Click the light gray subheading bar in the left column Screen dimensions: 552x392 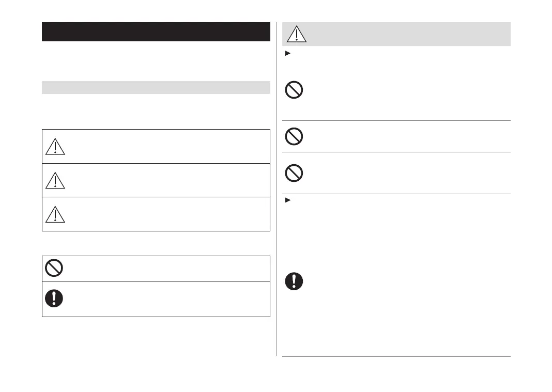coord(156,87)
